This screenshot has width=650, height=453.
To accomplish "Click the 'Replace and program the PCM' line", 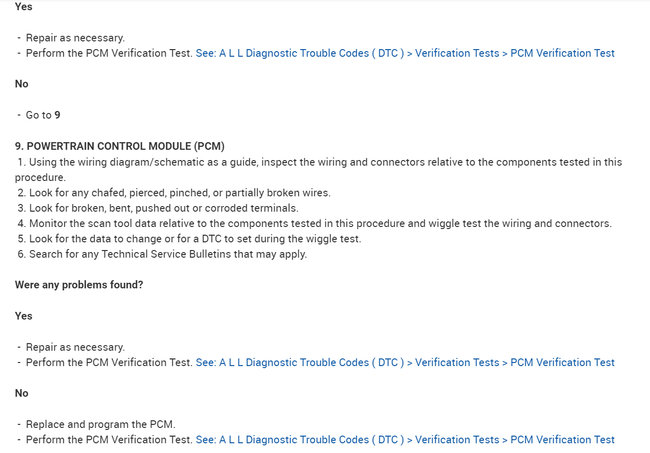I will pyautogui.click(x=101, y=424).
